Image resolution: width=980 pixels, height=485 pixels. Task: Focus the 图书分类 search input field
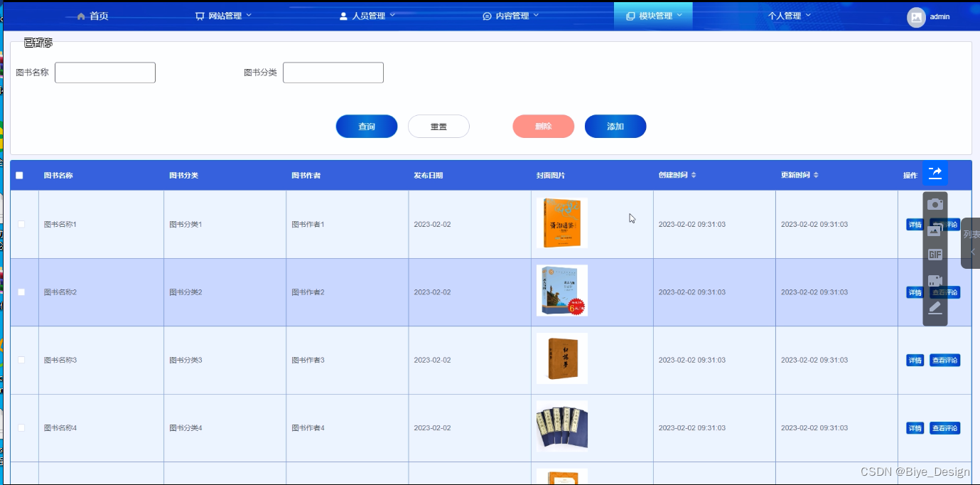[x=333, y=73]
